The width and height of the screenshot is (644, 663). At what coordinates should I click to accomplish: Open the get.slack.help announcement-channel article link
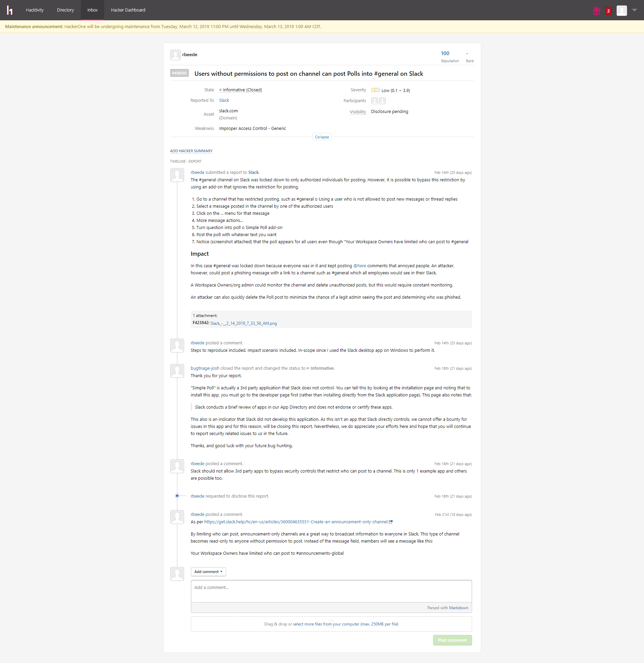tap(296, 522)
